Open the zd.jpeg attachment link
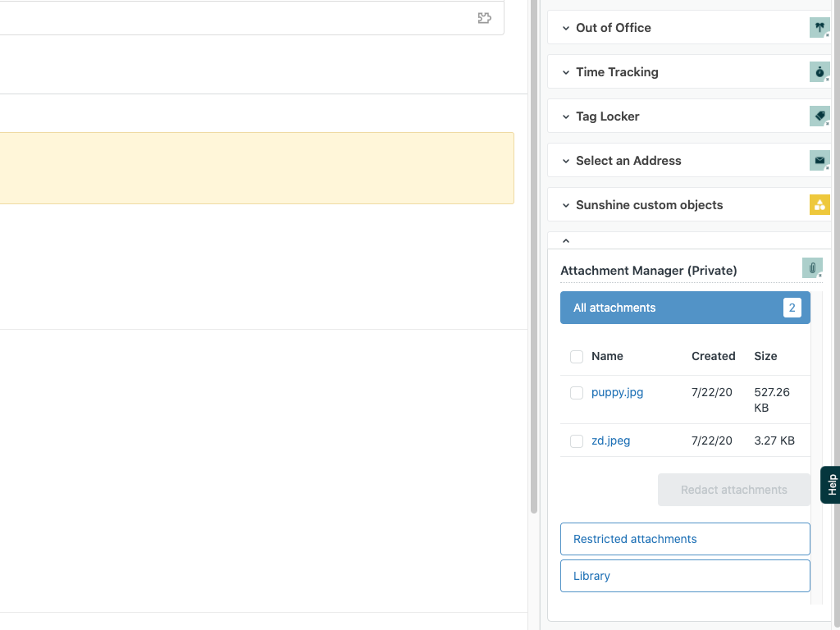The height and width of the screenshot is (630, 840). (610, 441)
